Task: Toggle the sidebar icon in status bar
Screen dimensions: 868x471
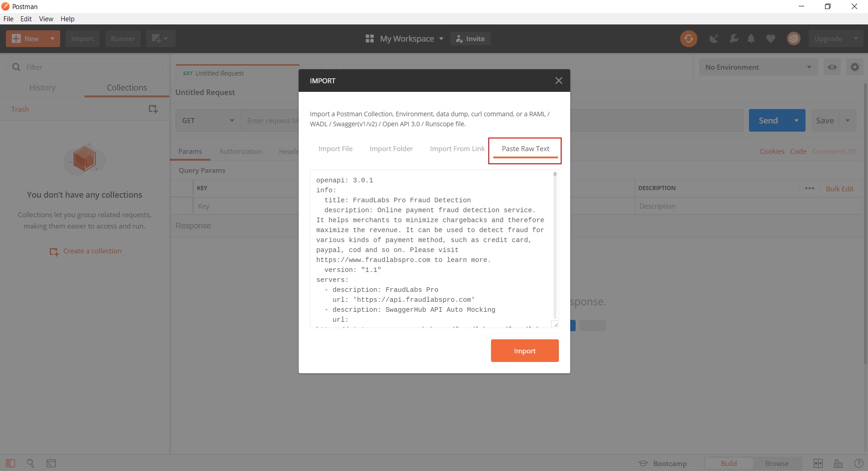Action: (10, 463)
